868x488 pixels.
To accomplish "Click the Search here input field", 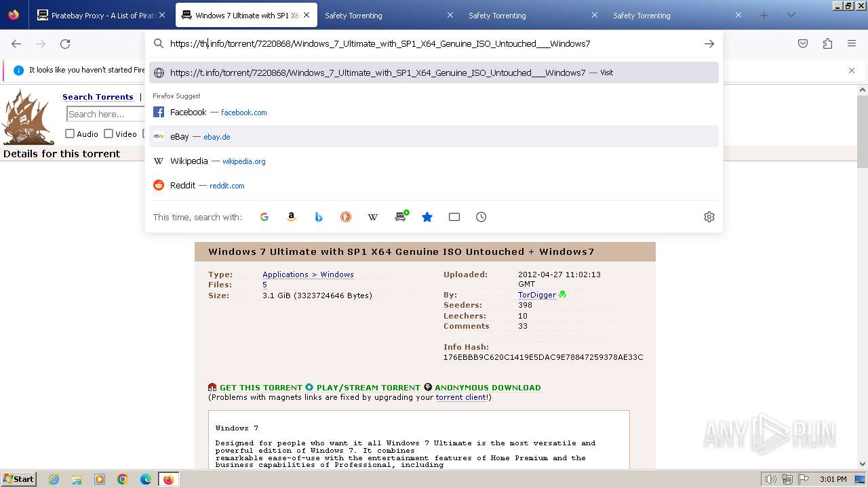I will (106, 114).
